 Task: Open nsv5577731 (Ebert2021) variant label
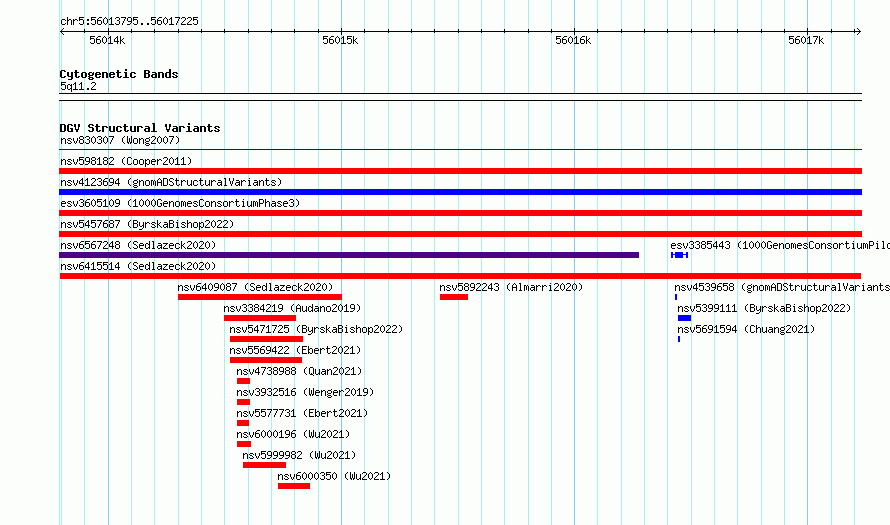click(302, 413)
